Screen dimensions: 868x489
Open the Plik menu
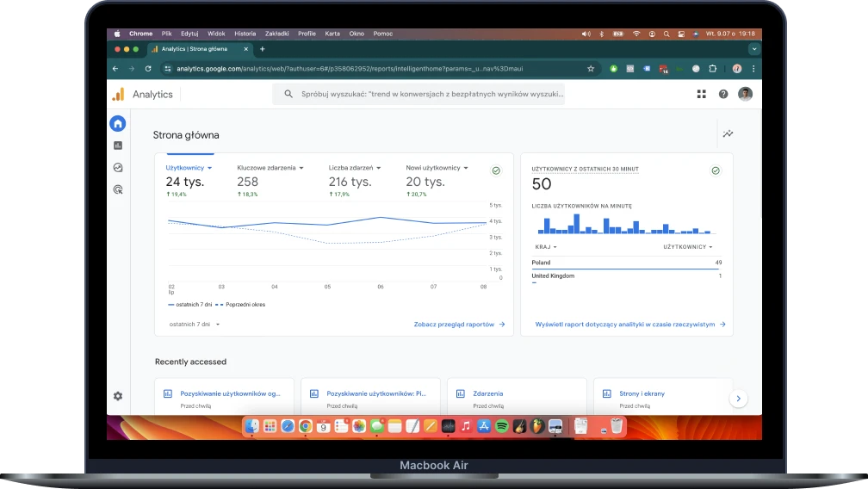(167, 34)
